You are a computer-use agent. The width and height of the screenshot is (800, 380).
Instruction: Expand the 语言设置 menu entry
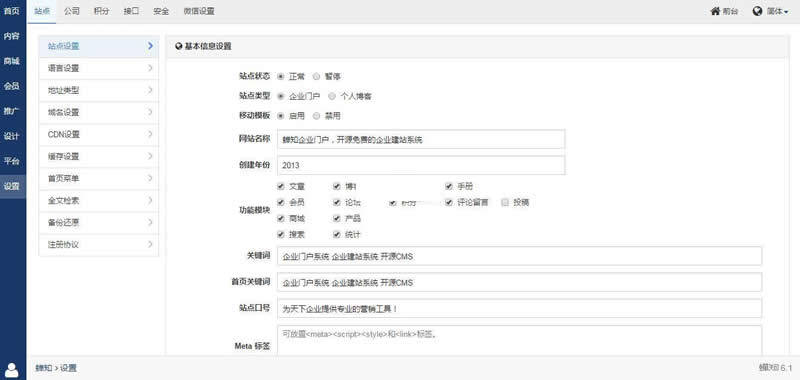tap(98, 68)
